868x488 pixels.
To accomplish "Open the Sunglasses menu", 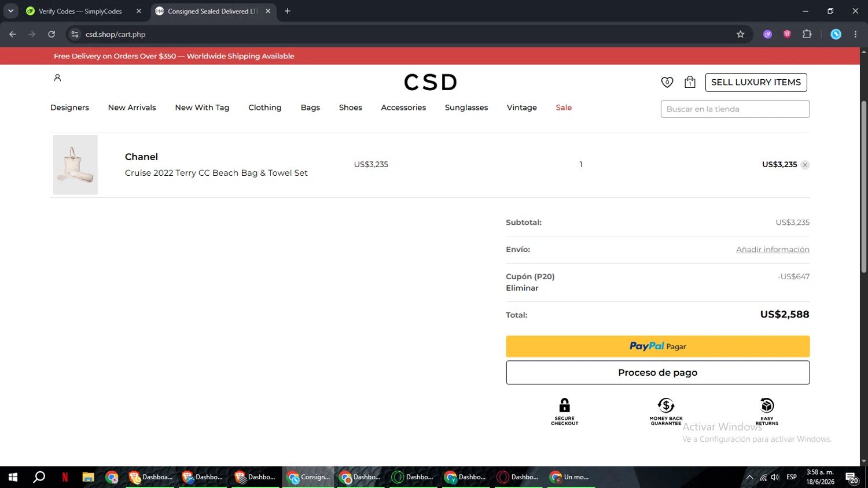I will point(466,108).
